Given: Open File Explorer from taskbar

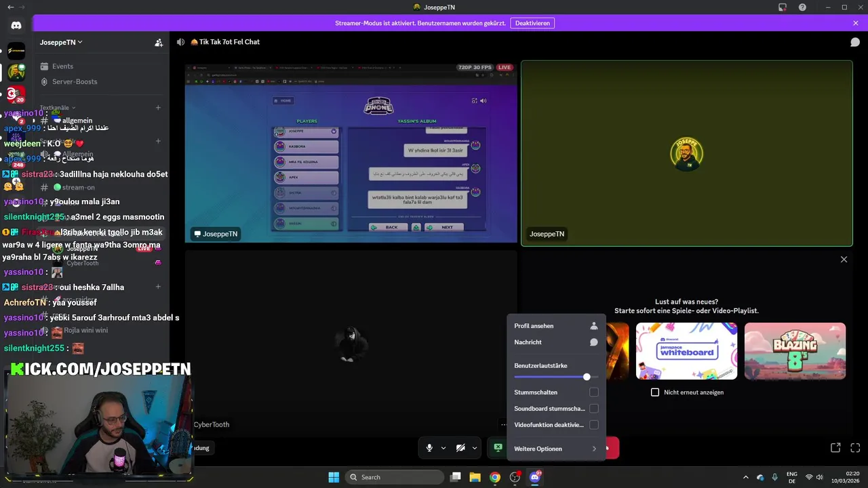Looking at the screenshot, I should pyautogui.click(x=475, y=477).
